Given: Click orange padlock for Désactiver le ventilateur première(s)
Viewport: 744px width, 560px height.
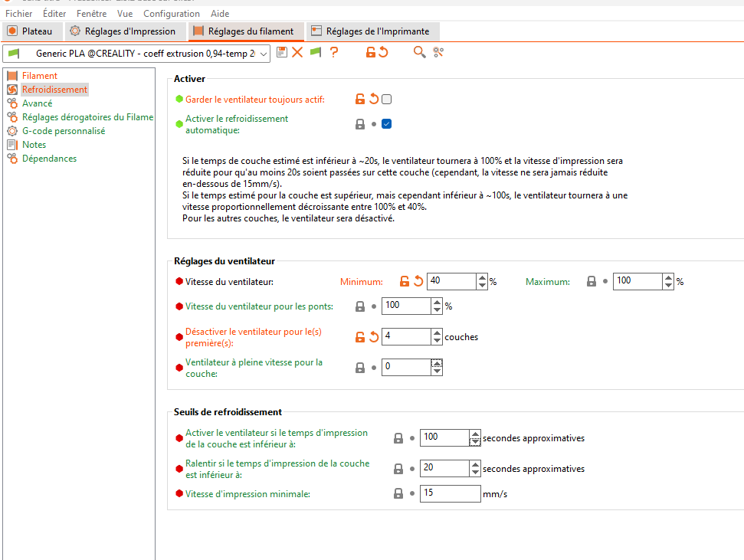Looking at the screenshot, I should tap(360, 337).
